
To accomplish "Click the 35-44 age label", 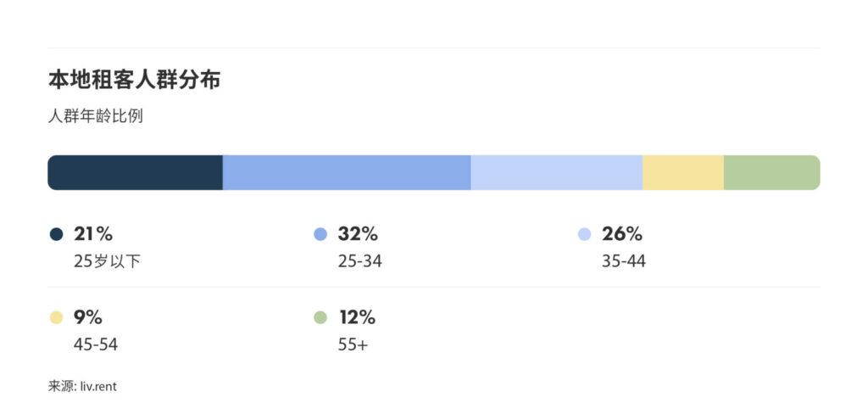I will 623,261.
